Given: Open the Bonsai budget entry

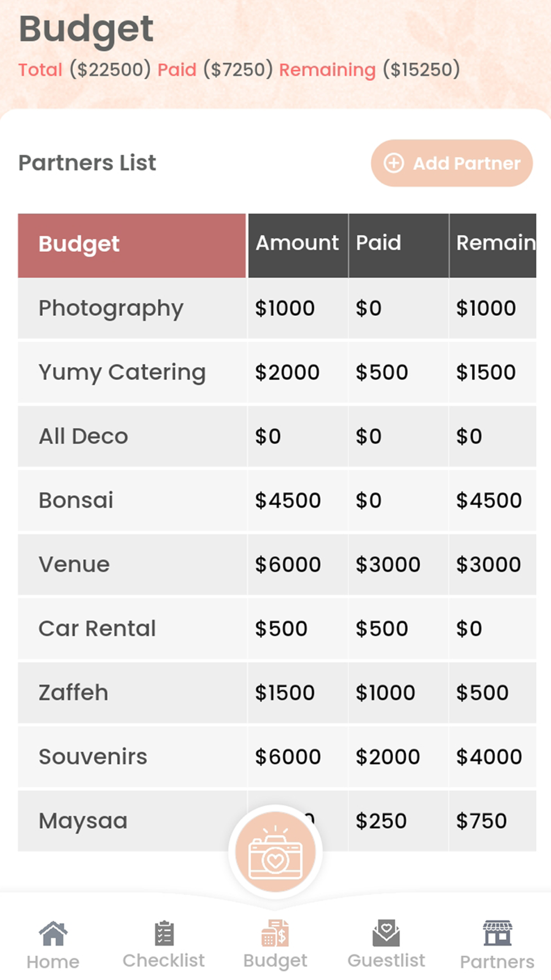Looking at the screenshot, I should point(277,500).
